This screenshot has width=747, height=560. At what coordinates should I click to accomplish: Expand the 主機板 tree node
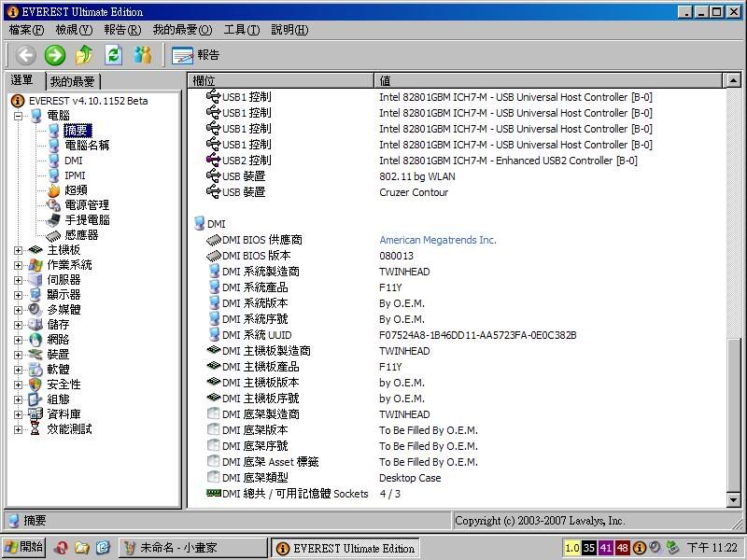(x=18, y=250)
